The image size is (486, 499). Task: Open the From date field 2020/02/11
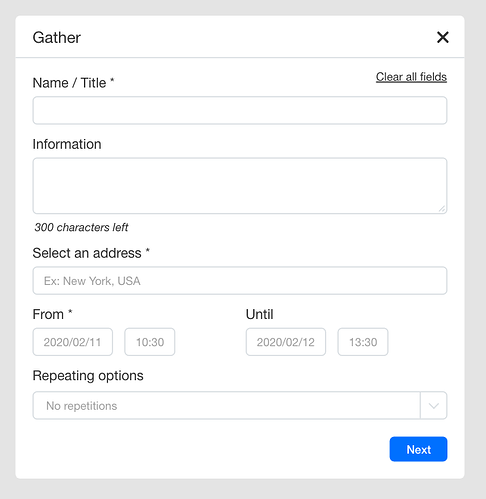point(73,342)
